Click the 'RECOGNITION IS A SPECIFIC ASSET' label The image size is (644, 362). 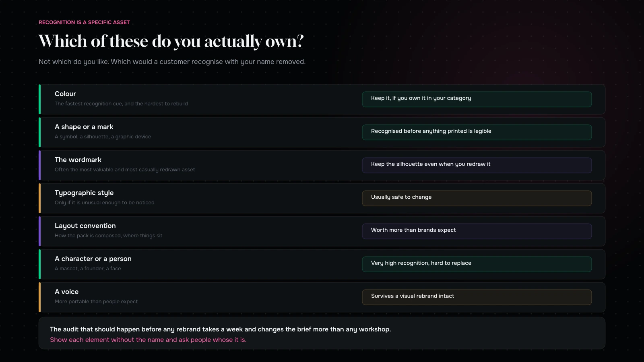coord(84,23)
